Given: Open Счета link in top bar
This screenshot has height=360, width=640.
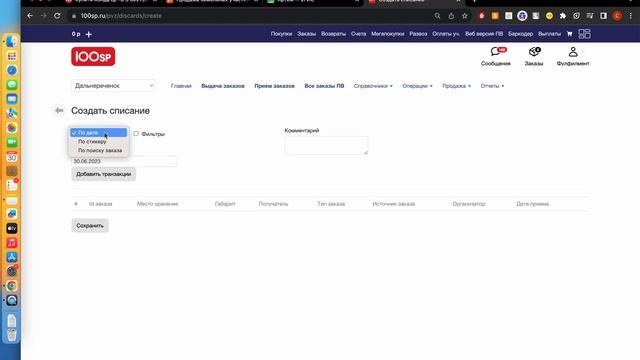Looking at the screenshot, I should [358, 34].
